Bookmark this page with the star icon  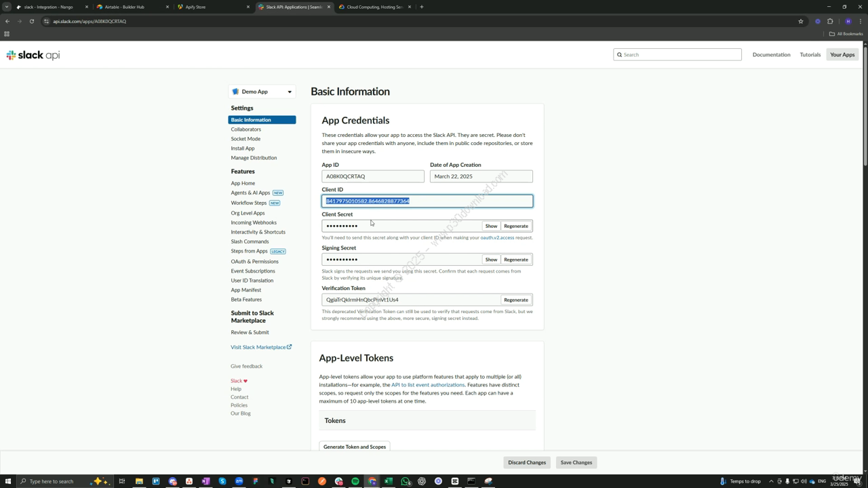[801, 21]
